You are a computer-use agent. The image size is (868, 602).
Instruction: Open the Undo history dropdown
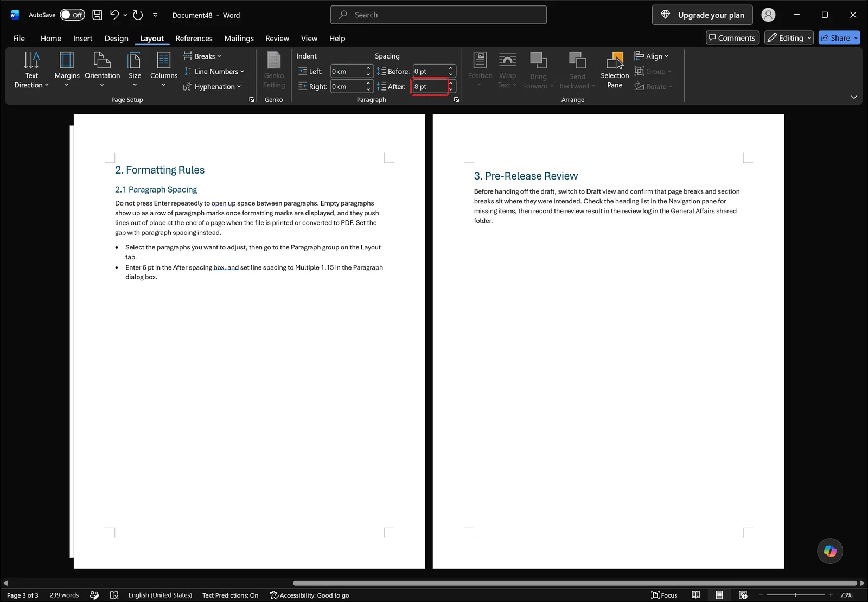pyautogui.click(x=125, y=15)
